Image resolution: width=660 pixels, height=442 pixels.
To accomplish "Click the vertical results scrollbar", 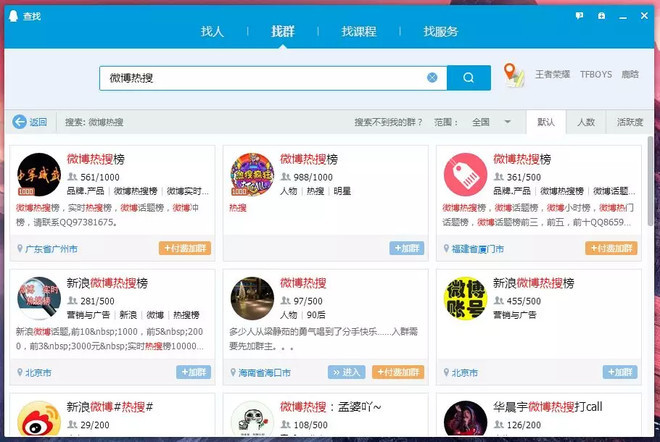I will click(651, 181).
